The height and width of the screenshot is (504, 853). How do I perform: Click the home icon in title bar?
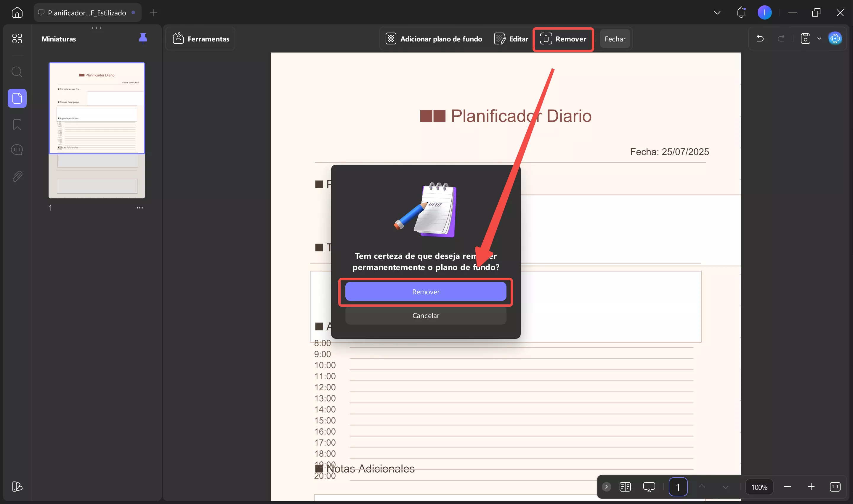click(17, 12)
